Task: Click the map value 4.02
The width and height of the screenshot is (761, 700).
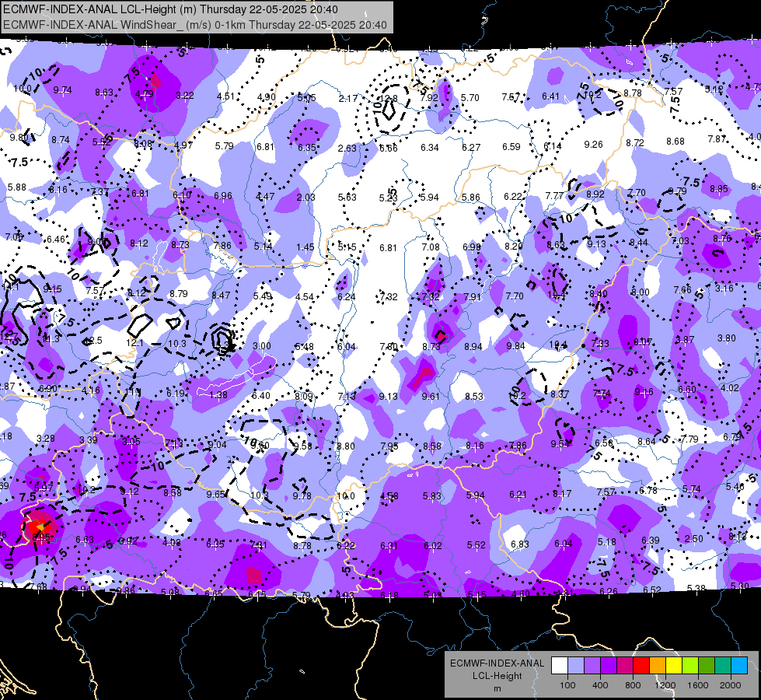Action: 730,388
